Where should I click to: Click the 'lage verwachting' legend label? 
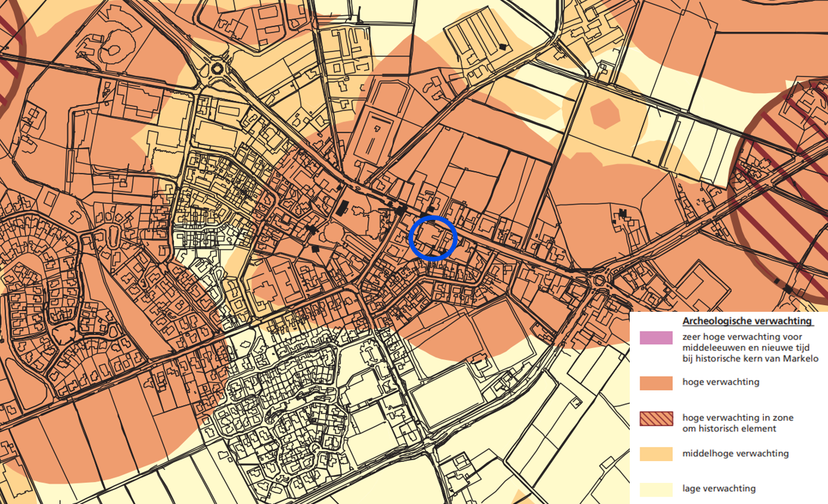click(719, 489)
